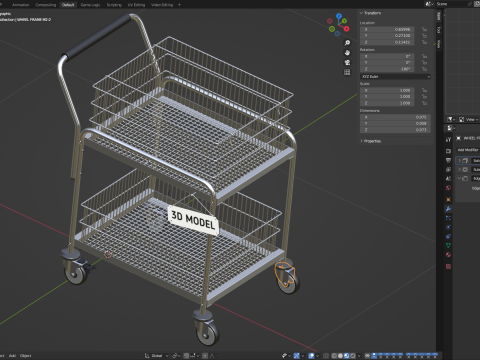
Task: Open the XYZ Euler rotation mode dropdown
Action: coord(395,77)
